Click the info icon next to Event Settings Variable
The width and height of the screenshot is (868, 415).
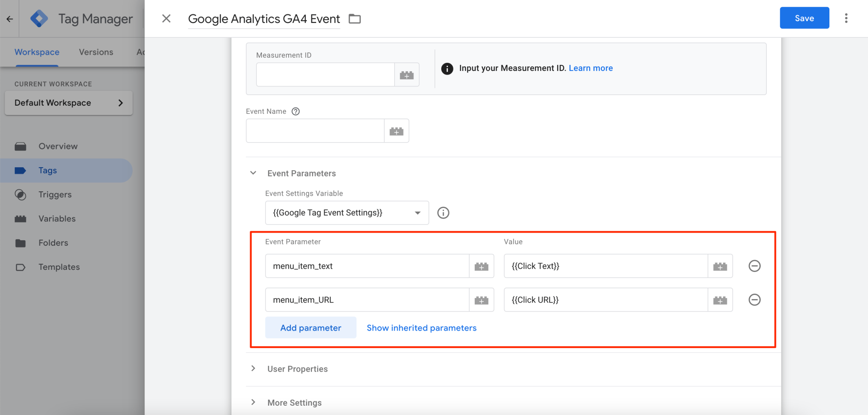tap(443, 213)
